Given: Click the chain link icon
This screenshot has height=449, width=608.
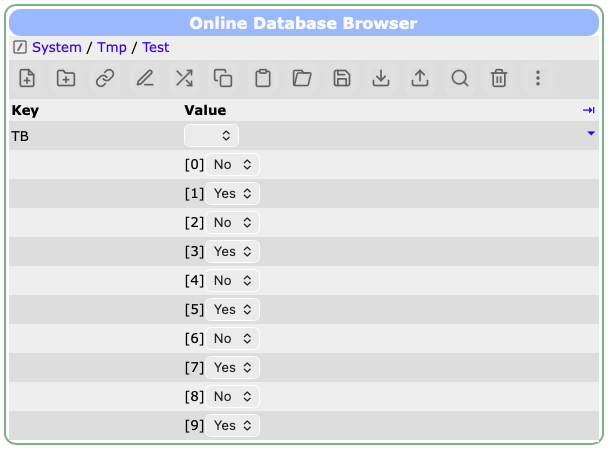Looking at the screenshot, I should tap(105, 78).
